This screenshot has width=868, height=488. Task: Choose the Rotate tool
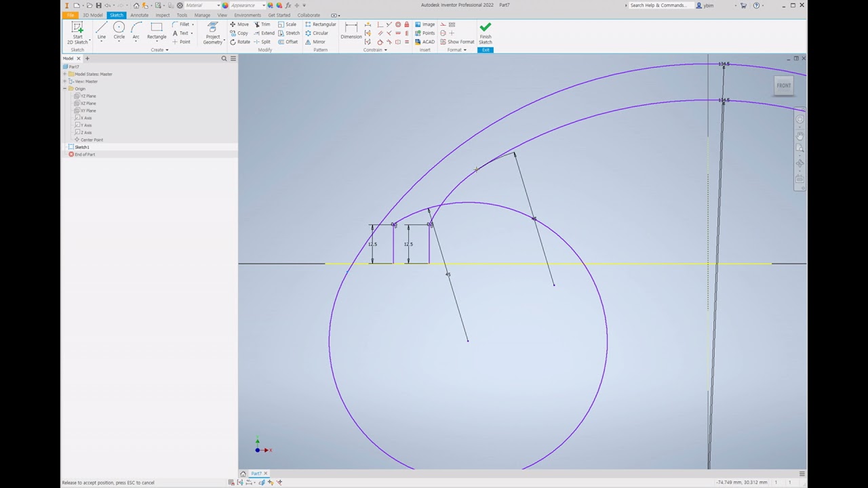coord(240,42)
